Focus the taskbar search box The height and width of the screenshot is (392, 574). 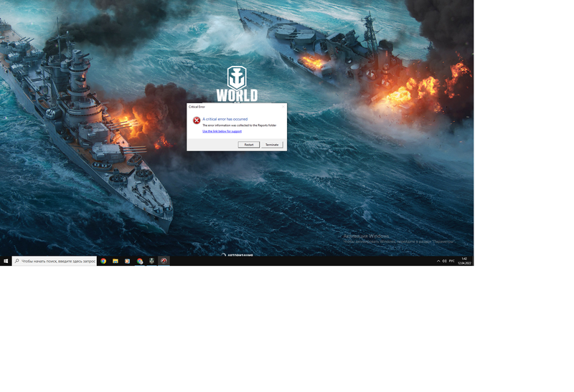(55, 261)
